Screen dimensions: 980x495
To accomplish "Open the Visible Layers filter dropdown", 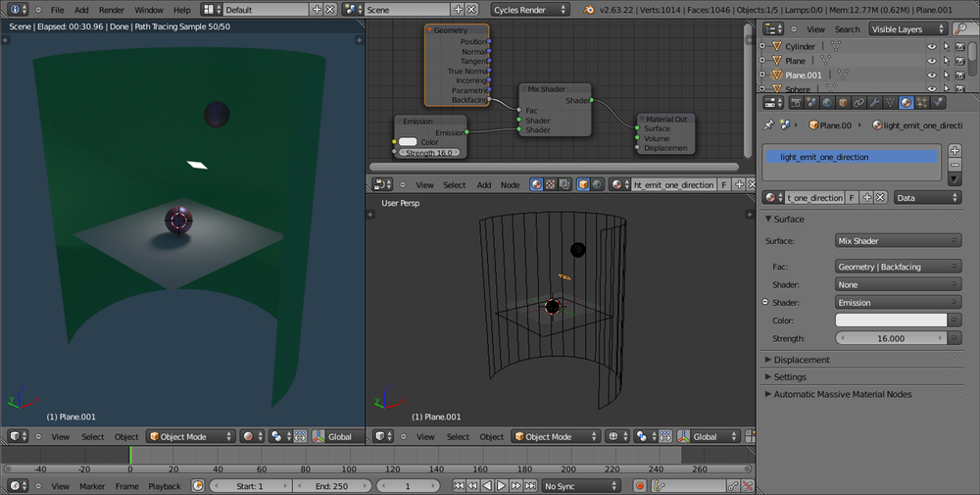I will click(907, 29).
